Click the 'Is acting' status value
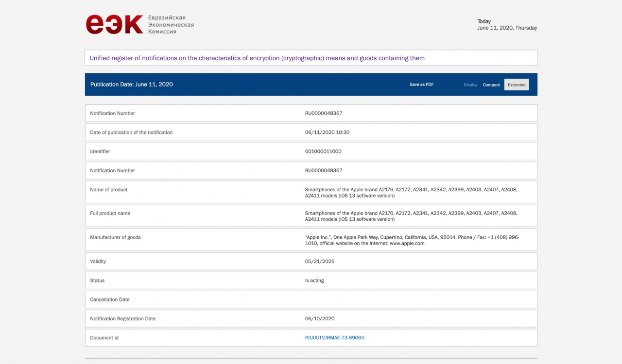The image size is (622, 364). click(314, 281)
